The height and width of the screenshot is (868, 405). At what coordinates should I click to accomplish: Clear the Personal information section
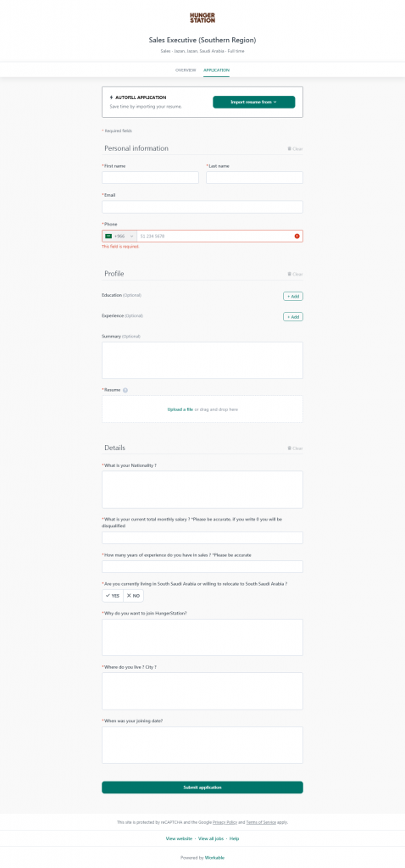point(295,149)
